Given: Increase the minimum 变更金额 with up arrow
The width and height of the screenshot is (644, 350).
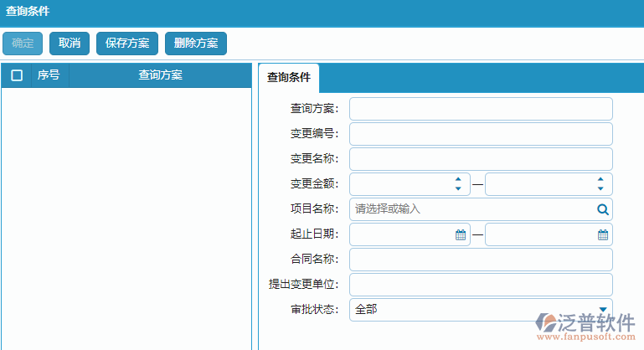Looking at the screenshot, I should coord(458,179).
